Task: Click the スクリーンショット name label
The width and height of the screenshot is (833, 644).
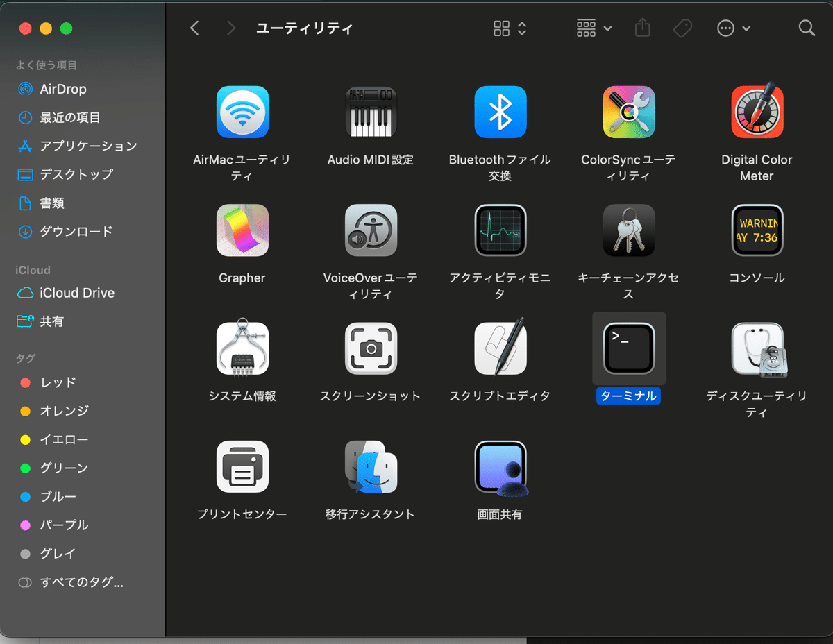Action: click(371, 396)
